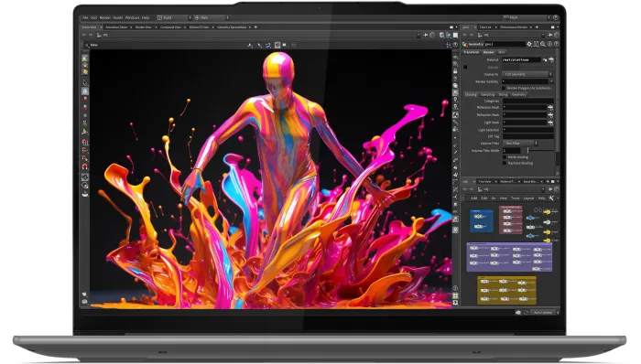Open material node chooser icon
This screenshot has height=364, width=641.
[551, 60]
